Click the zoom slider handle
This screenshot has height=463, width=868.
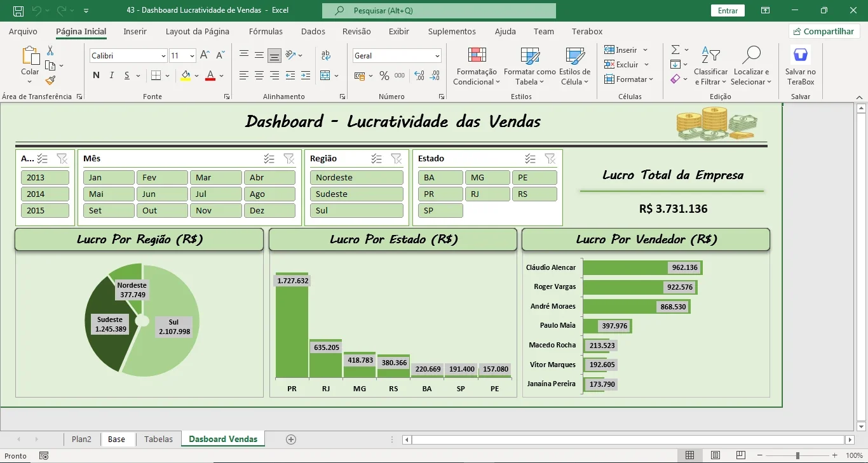797,455
